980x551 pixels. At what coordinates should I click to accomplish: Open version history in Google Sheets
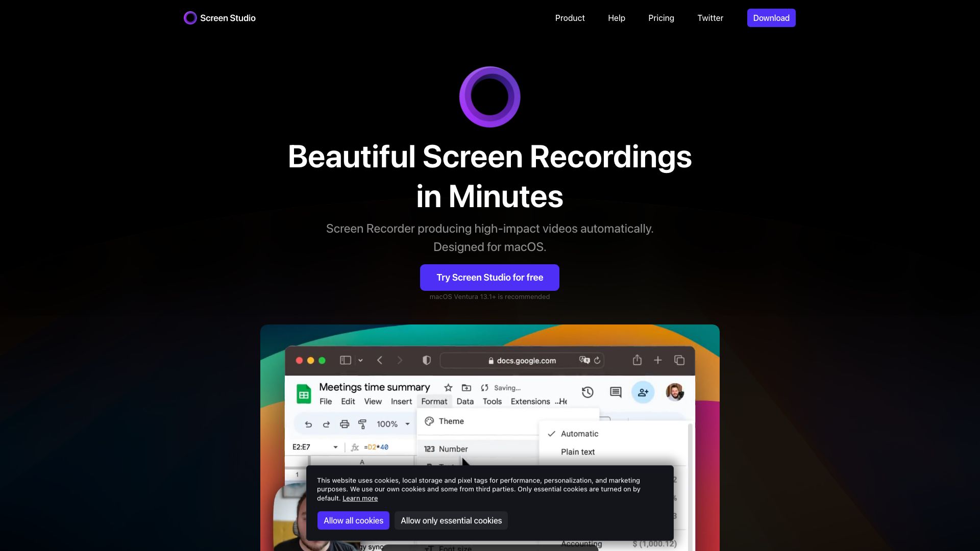[587, 392]
